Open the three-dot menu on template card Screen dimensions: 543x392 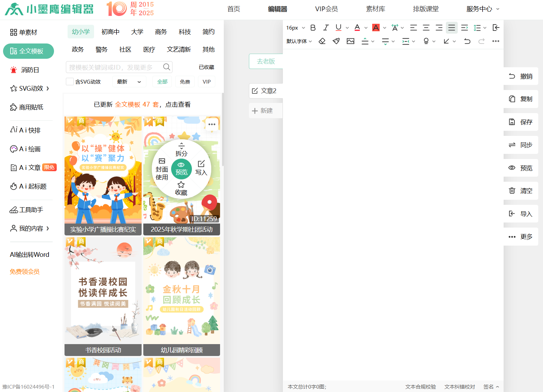pyautogui.click(x=212, y=124)
